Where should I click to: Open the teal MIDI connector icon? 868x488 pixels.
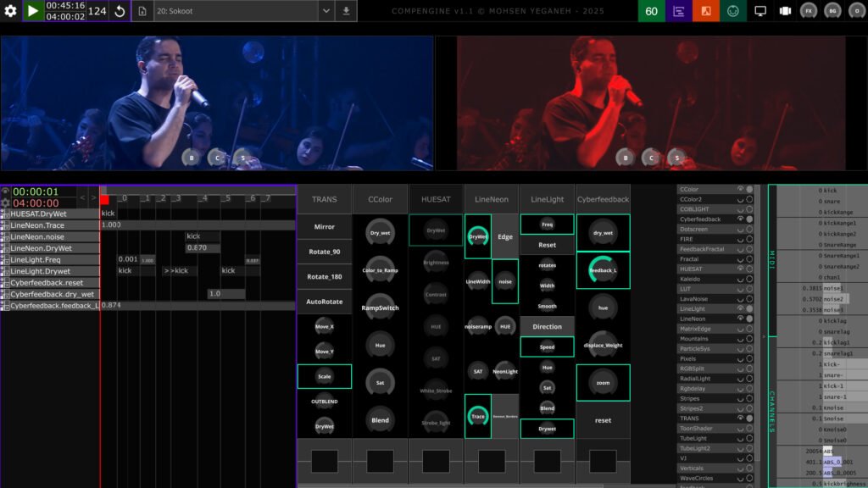(x=732, y=11)
